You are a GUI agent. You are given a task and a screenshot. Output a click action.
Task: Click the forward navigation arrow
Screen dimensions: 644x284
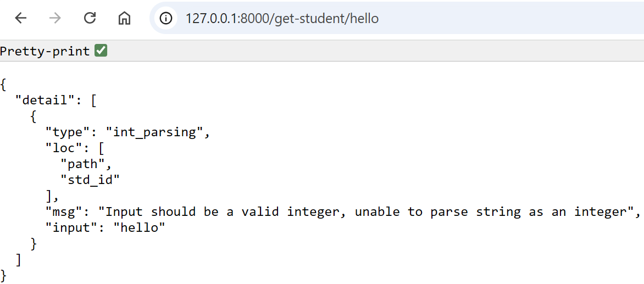(55, 18)
